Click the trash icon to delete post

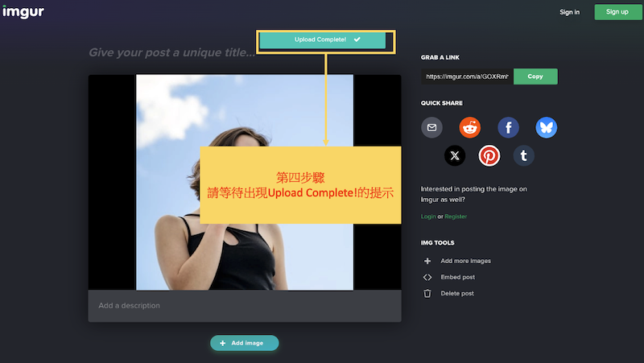(x=427, y=294)
